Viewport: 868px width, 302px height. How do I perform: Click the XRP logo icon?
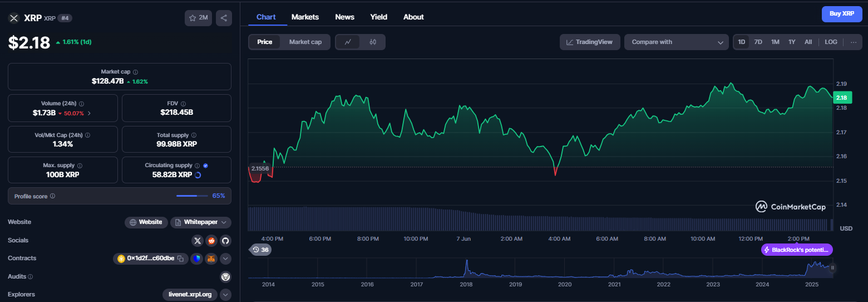click(x=14, y=18)
